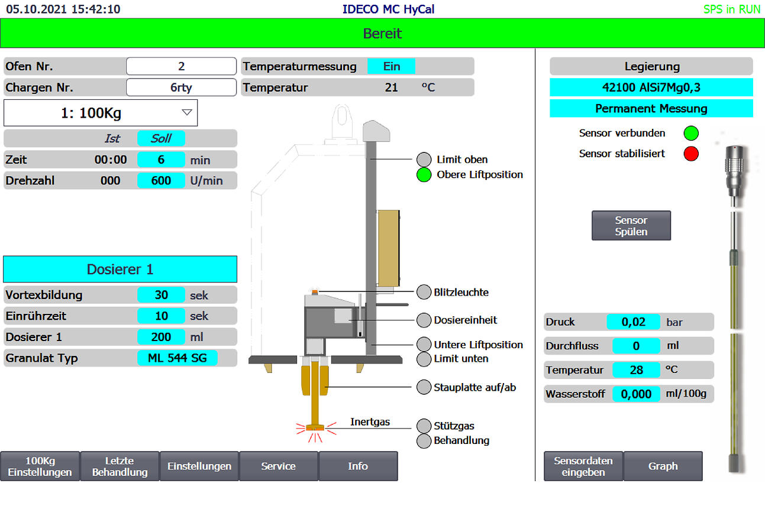Toggle the Soll setpoint column header
Screen dimensions: 765x532
(161, 138)
